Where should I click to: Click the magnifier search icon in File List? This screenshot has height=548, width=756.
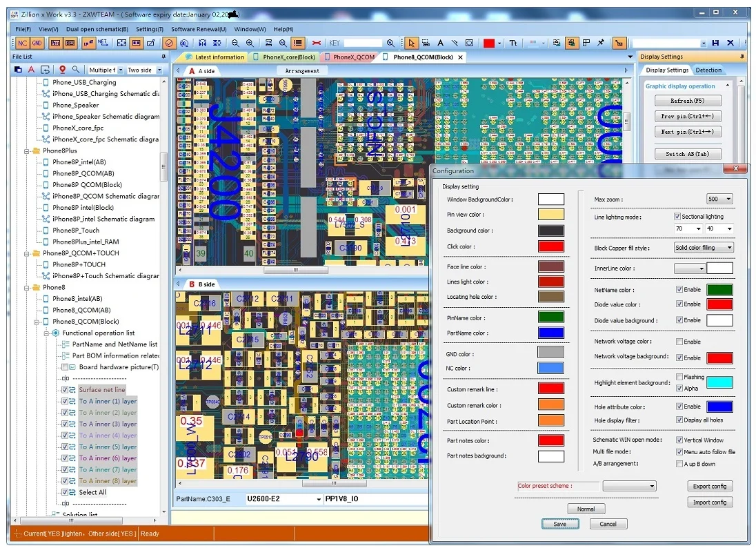click(x=76, y=70)
